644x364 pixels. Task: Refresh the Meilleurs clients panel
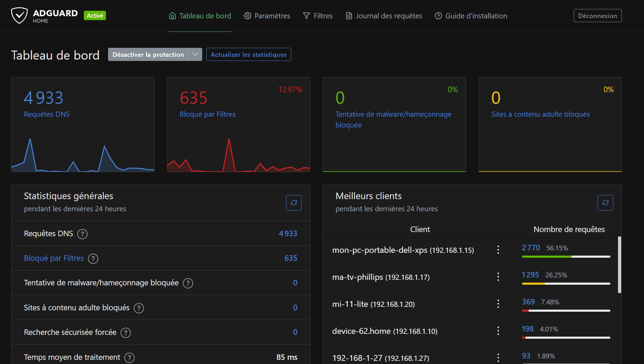[x=605, y=203]
